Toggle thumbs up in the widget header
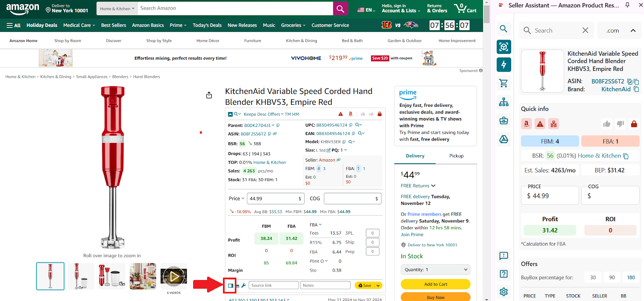Image resolution: width=644 pixels, height=301 pixels. pos(363,114)
